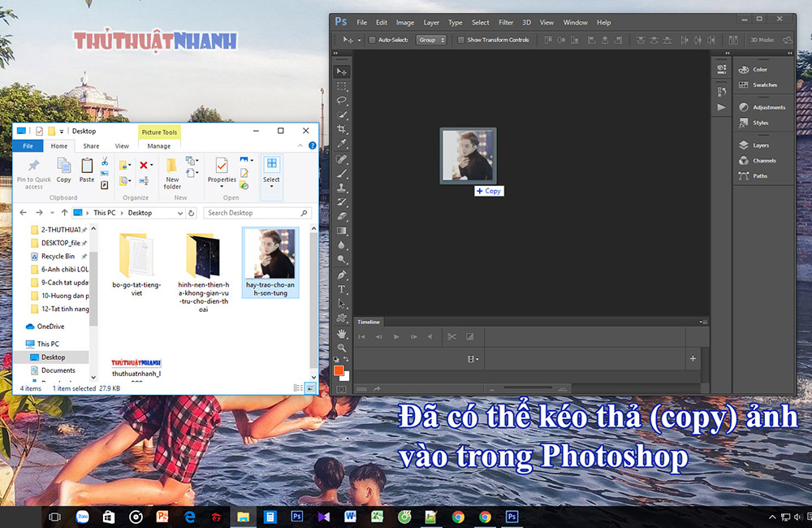The width and height of the screenshot is (812, 528).
Task: Select the Quick Selection tool
Action: pos(342,115)
